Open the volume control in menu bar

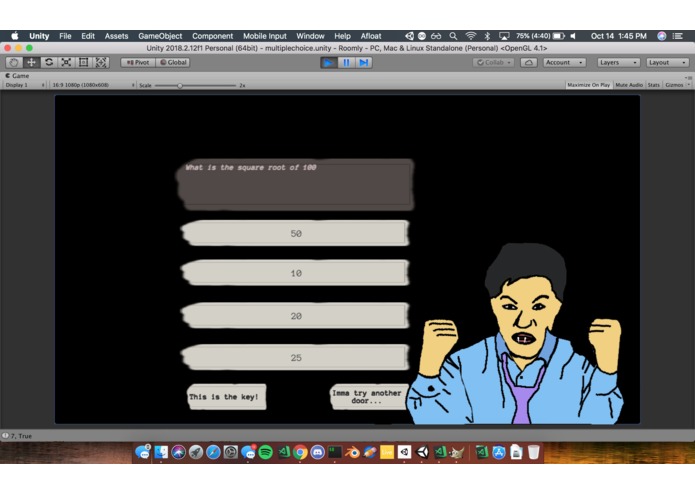coord(574,36)
